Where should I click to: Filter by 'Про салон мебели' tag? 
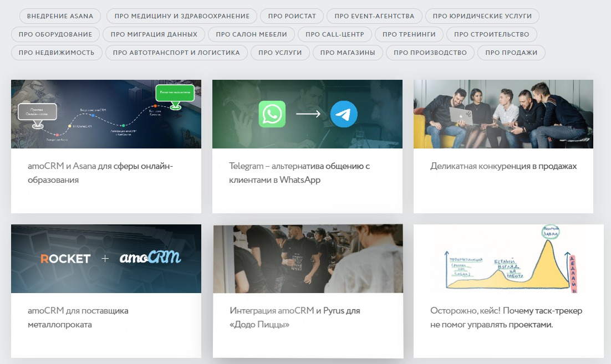(x=251, y=34)
